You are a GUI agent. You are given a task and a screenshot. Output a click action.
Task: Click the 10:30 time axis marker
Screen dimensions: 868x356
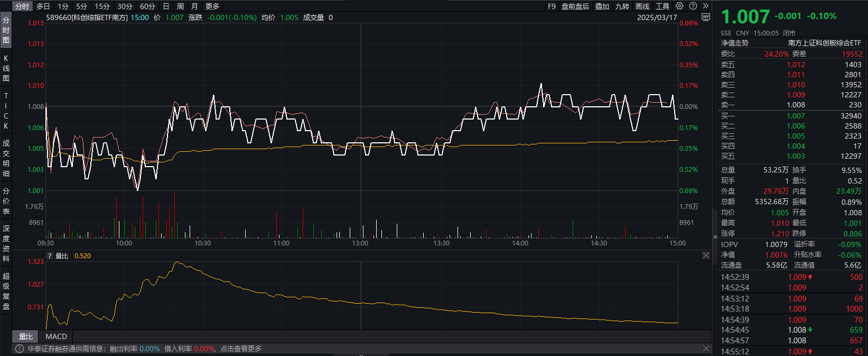pyautogui.click(x=203, y=243)
